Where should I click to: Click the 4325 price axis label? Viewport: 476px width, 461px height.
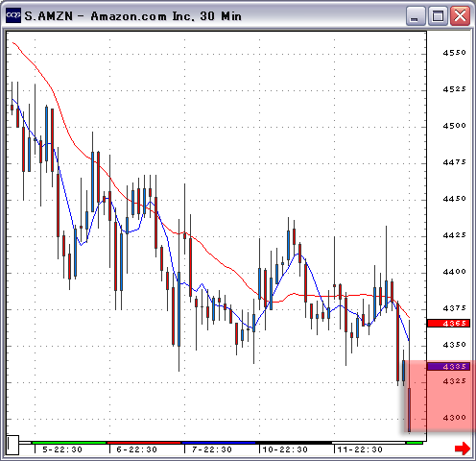point(454,381)
